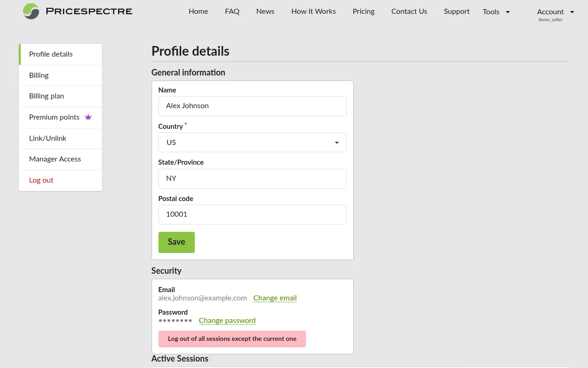The image size is (588, 368).
Task: Open the Billing plan section
Action: coord(46,96)
